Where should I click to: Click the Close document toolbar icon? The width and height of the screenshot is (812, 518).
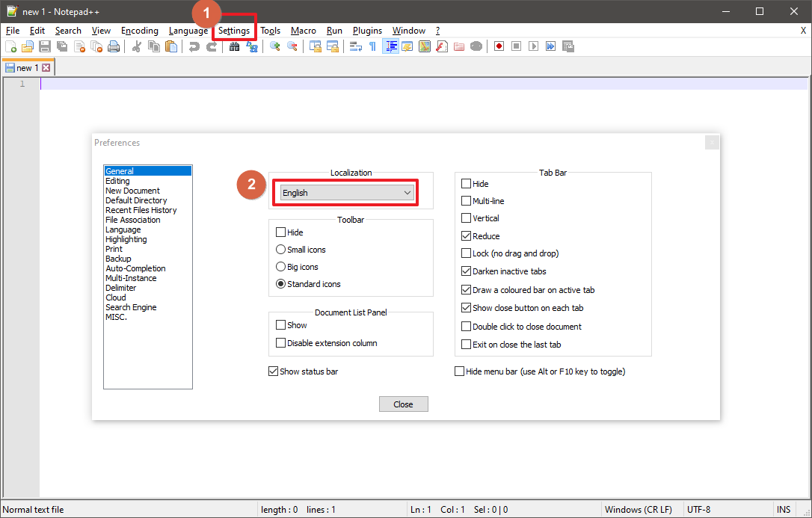click(80, 46)
